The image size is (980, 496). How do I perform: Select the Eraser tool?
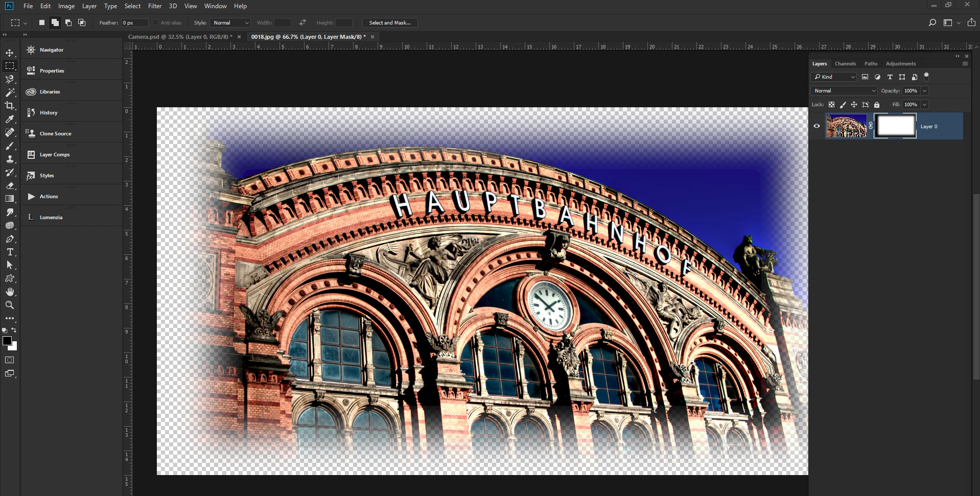(10, 185)
